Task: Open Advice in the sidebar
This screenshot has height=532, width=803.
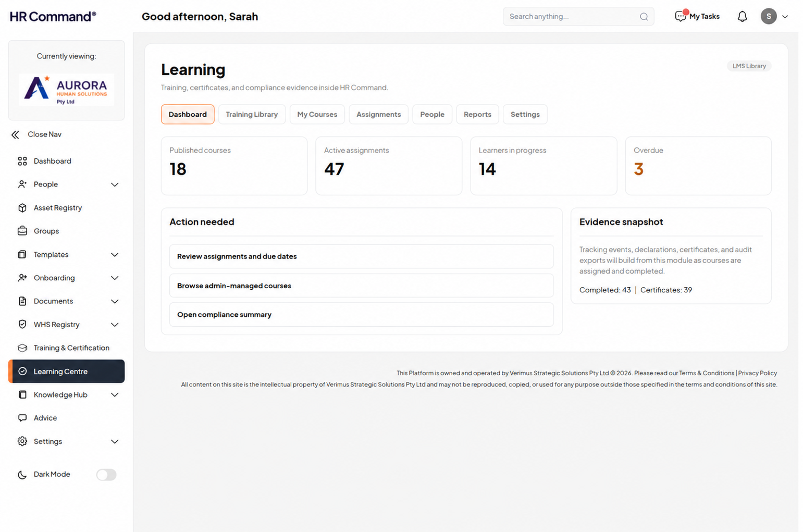Action: coord(66,418)
